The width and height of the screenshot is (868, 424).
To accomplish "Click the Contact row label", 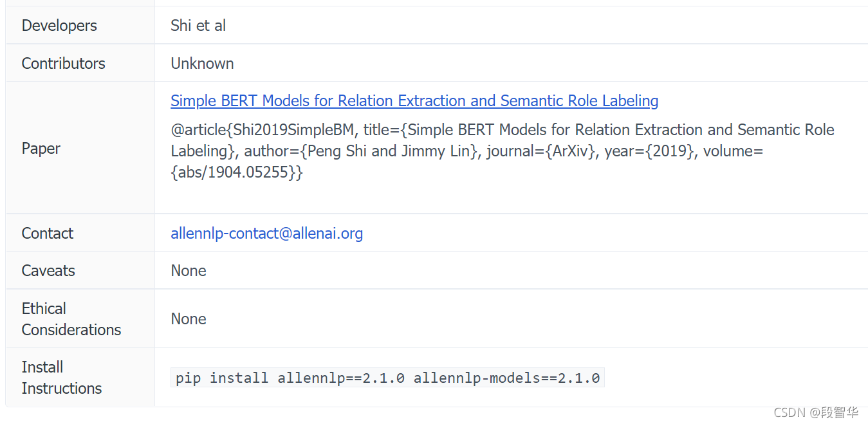I will (48, 234).
